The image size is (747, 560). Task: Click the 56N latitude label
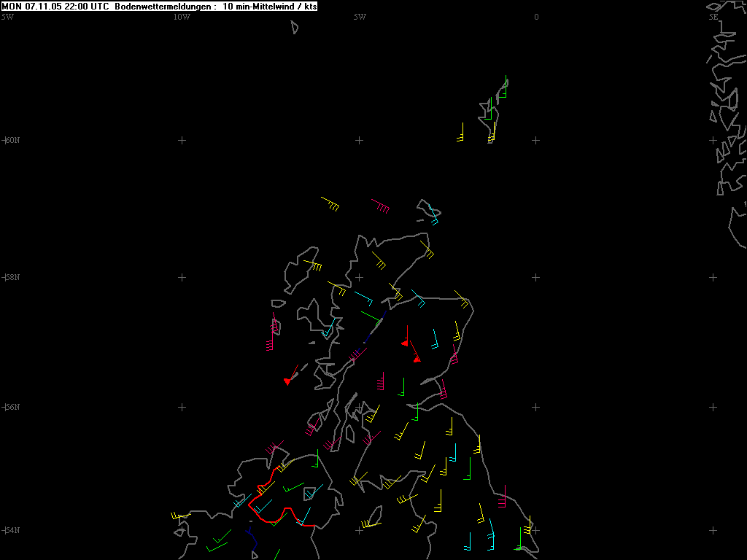12,407
